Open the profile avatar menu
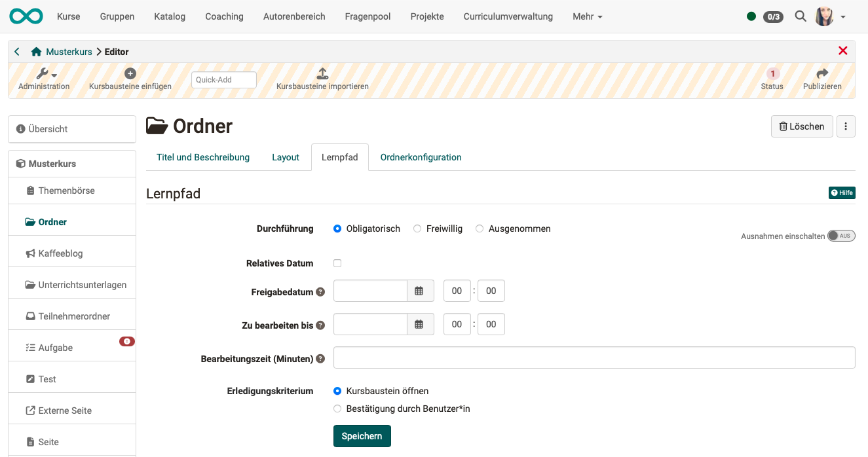868x457 pixels. click(824, 16)
